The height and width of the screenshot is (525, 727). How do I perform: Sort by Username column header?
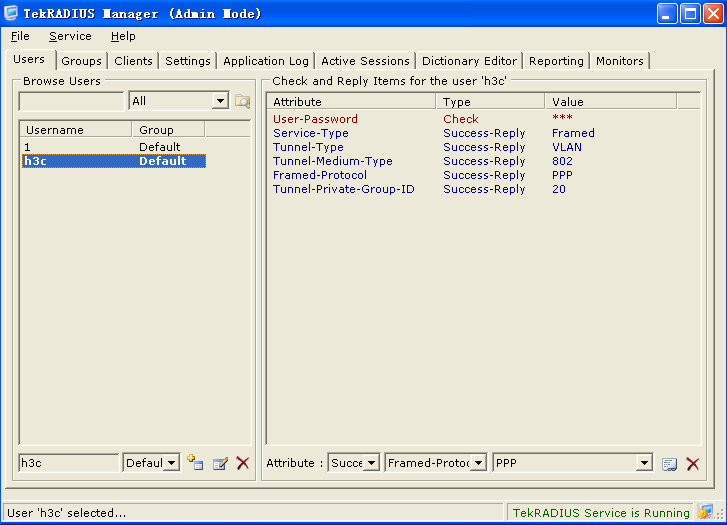point(76,130)
